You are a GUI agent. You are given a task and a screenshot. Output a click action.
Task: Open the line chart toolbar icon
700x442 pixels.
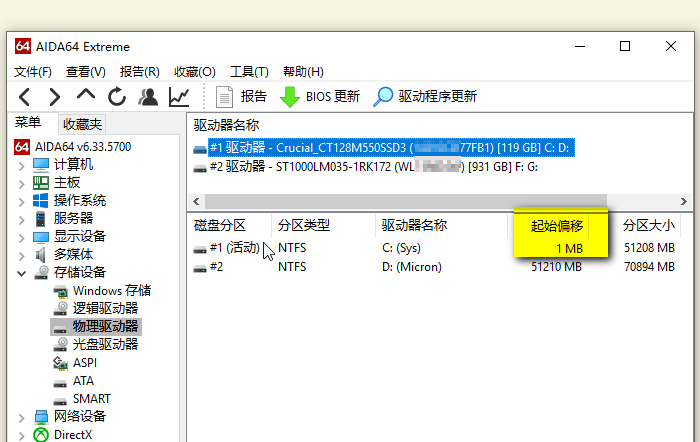(x=179, y=97)
